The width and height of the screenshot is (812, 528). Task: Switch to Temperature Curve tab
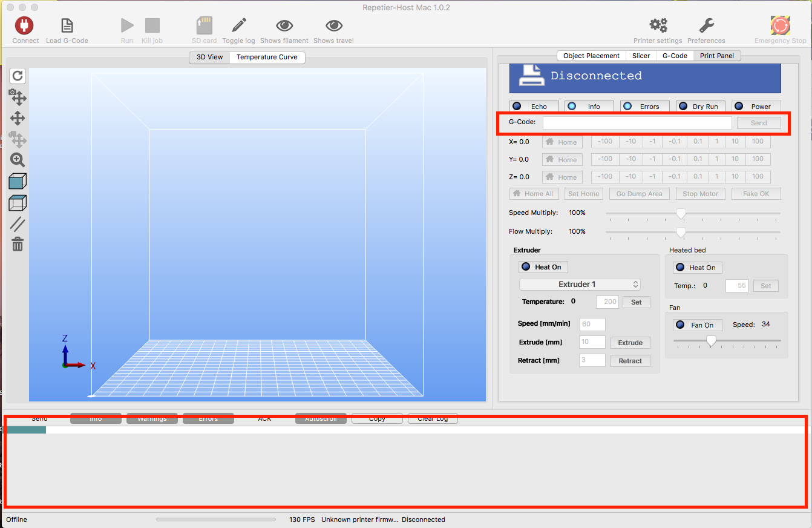267,57
